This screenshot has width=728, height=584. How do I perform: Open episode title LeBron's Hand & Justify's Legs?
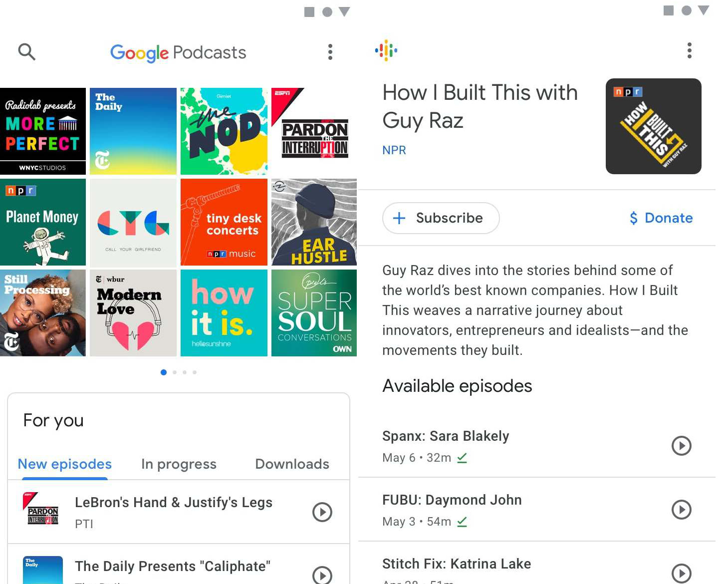pos(174,503)
